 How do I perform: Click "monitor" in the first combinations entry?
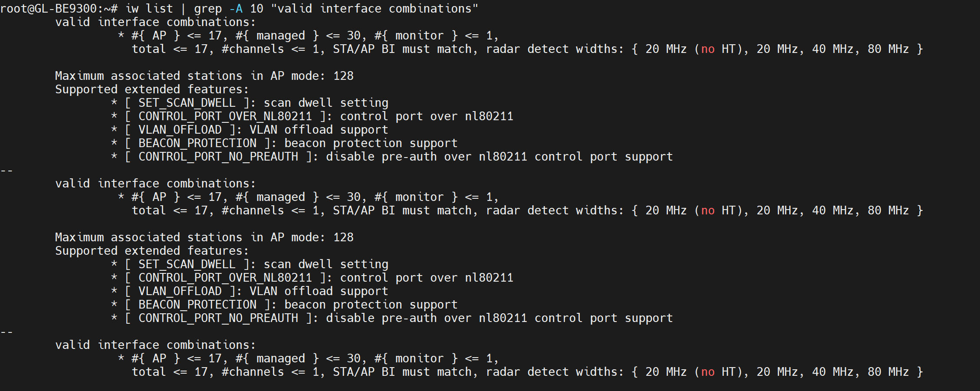[x=419, y=36]
